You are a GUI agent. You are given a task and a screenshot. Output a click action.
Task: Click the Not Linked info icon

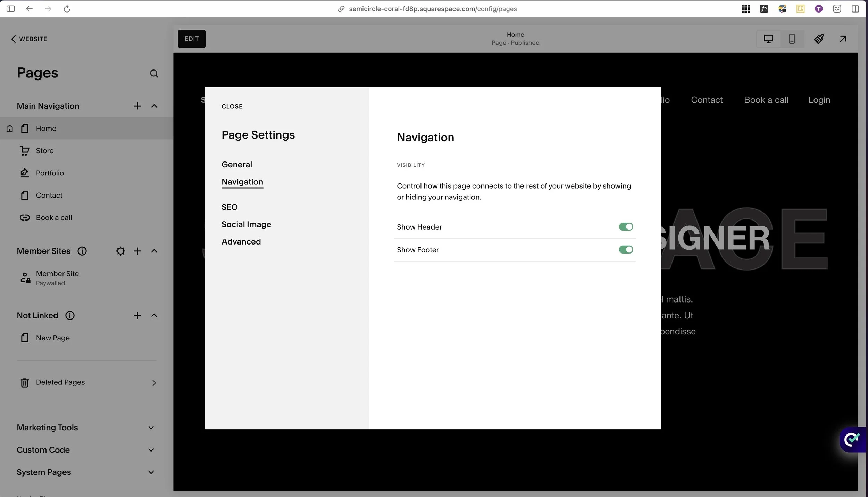point(70,315)
